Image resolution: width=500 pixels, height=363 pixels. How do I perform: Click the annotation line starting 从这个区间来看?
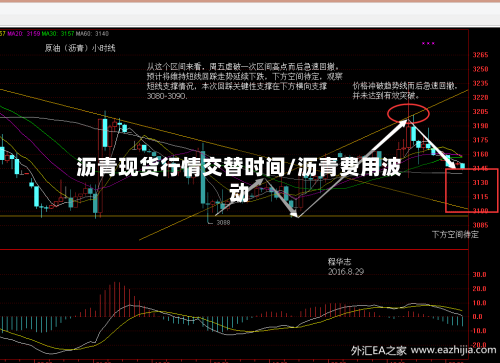243,67
